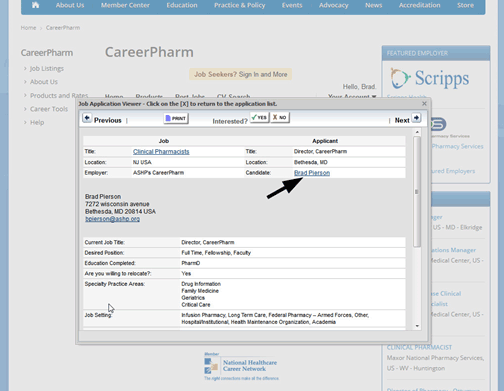The image size is (504, 391).
Task: Open the Events menu
Action: (x=292, y=5)
